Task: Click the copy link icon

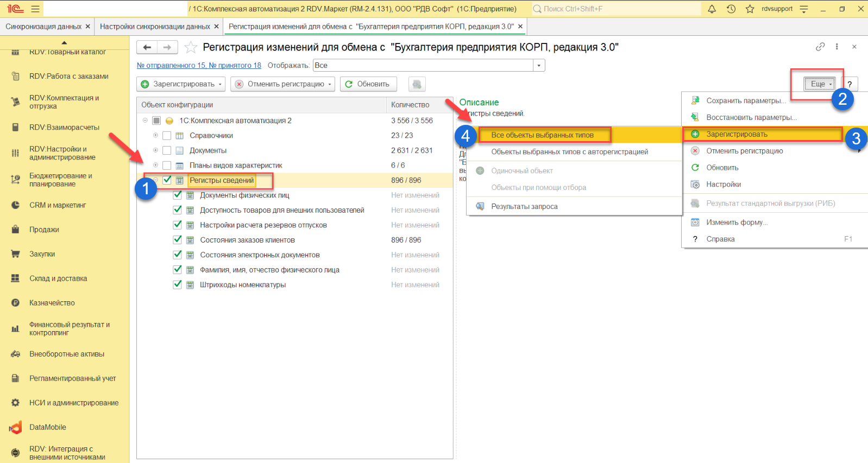Action: (x=820, y=47)
